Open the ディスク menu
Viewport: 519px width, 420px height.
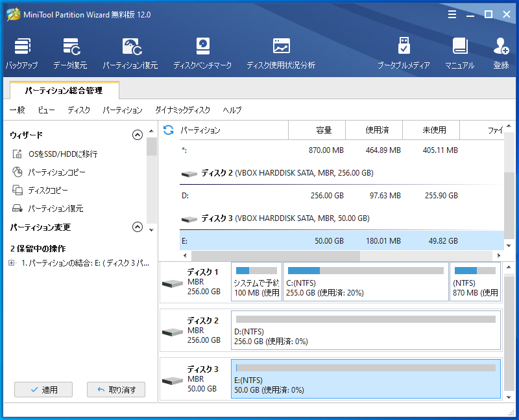point(78,110)
